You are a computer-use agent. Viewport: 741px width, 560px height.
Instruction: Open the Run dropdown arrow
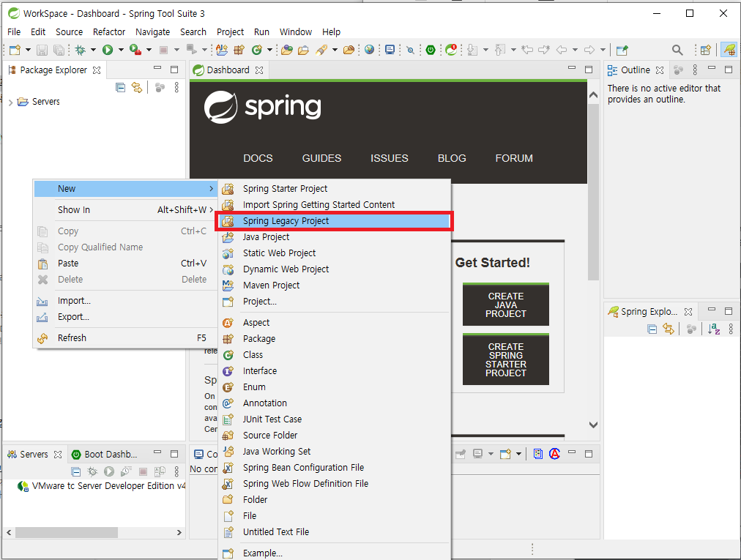coord(121,50)
